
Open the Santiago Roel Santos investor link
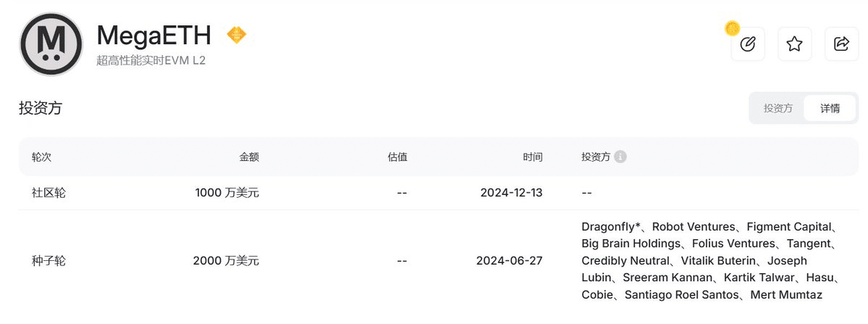681,295
